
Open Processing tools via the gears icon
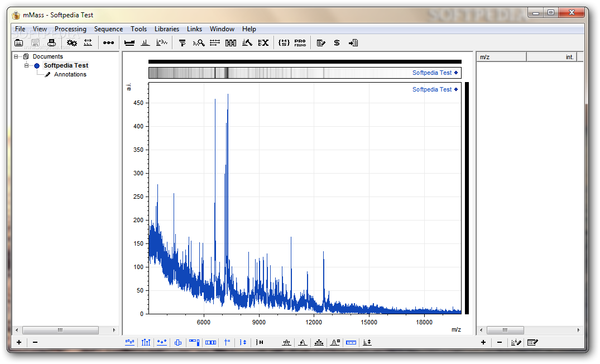(x=72, y=43)
